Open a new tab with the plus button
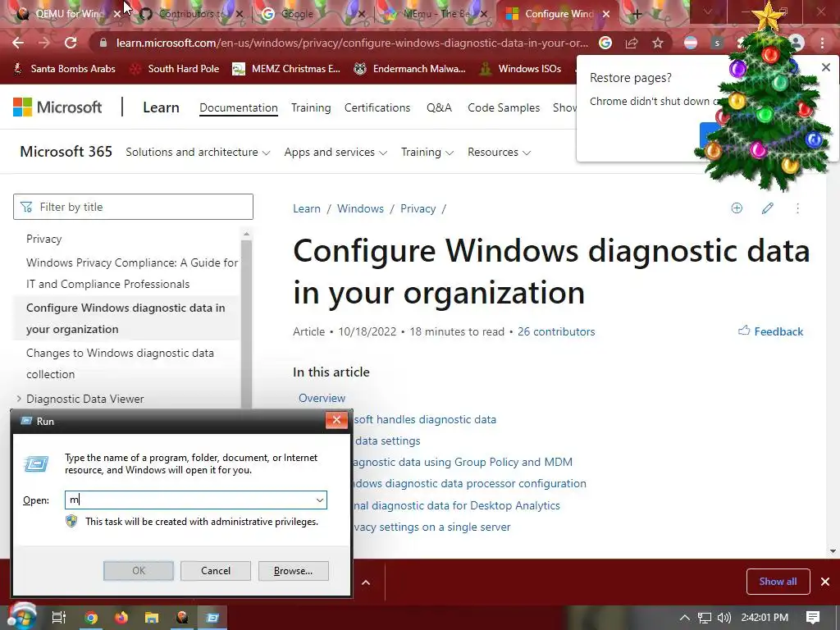The image size is (840, 630). [637, 15]
